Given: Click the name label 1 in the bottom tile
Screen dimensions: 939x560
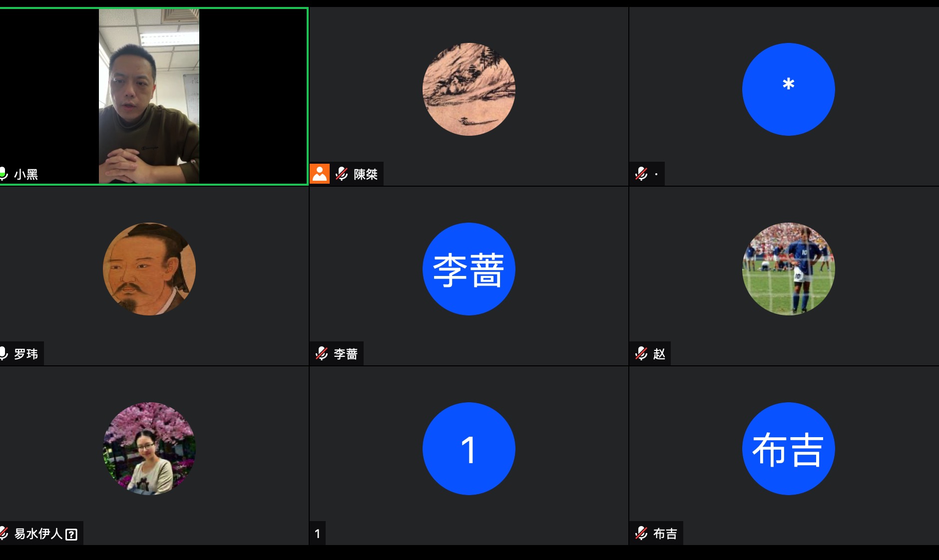Looking at the screenshot, I should (317, 534).
